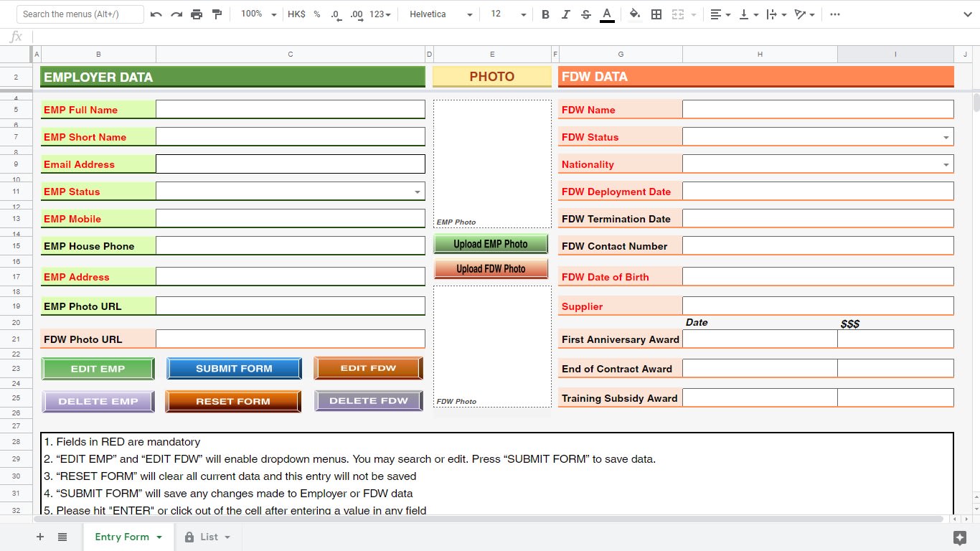Click the Redo icon
This screenshot has height=551, width=980.
[176, 14]
